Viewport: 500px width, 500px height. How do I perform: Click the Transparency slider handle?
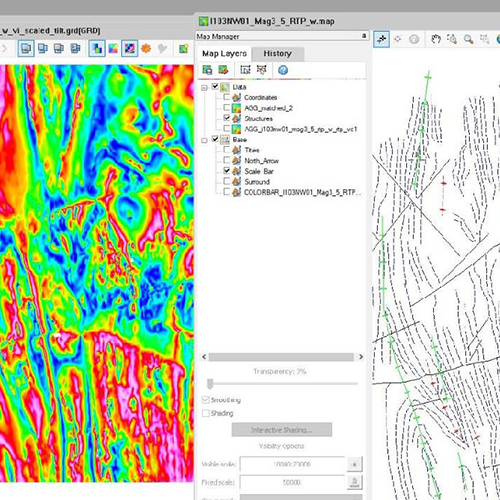click(x=210, y=384)
